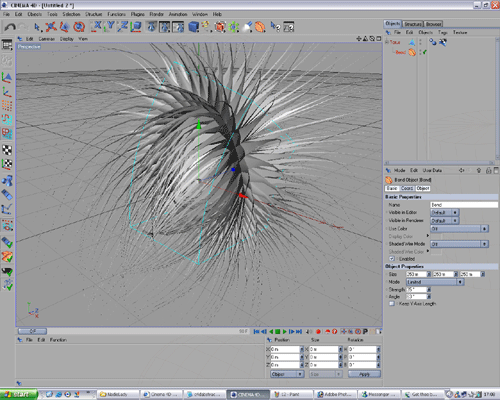The image size is (500, 400).
Task: Open the deformer (Bend) icon in toolbar
Action: click(260, 27)
